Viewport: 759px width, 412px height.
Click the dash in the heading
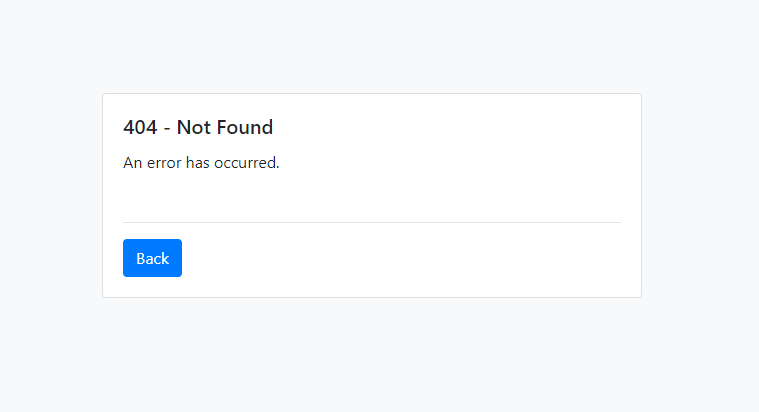[167, 128]
